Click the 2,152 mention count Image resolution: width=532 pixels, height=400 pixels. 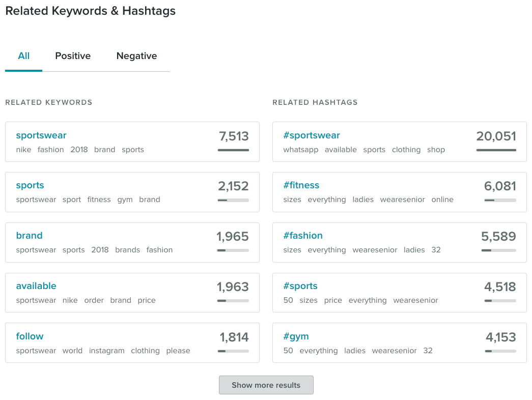pos(233,186)
